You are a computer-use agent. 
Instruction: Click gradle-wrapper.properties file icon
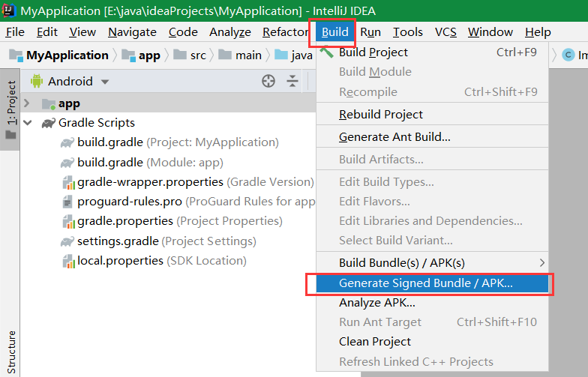tap(68, 183)
